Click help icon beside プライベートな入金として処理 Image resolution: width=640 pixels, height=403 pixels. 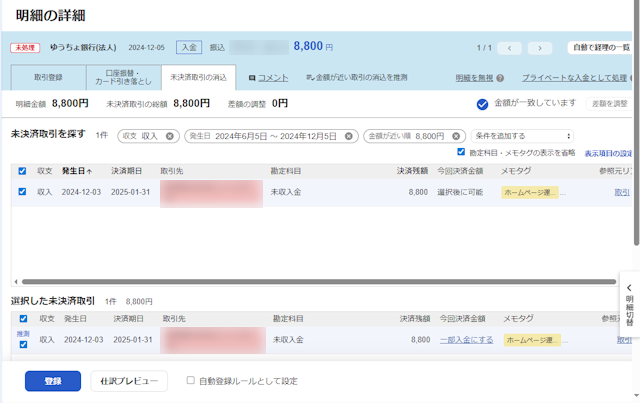click(635, 77)
